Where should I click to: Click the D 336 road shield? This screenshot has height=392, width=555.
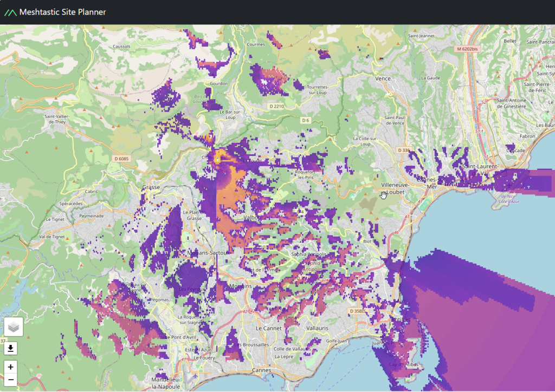pos(403,150)
